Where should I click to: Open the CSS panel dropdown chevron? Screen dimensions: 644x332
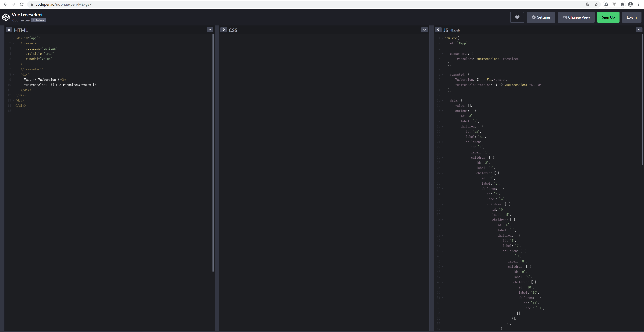pos(424,30)
